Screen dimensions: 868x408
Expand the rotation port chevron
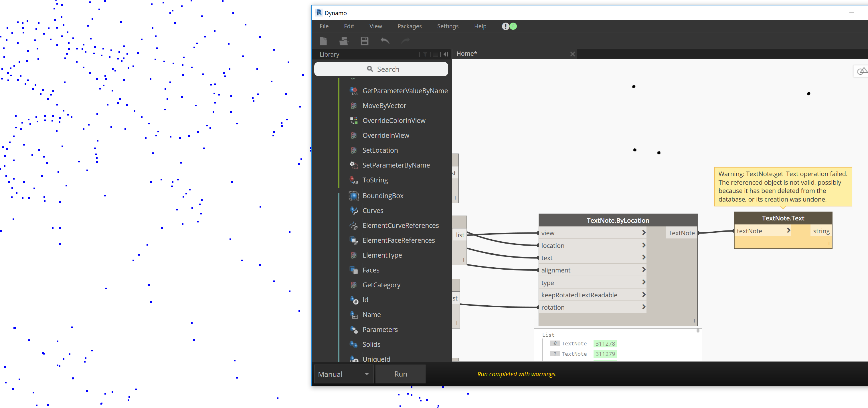click(644, 307)
